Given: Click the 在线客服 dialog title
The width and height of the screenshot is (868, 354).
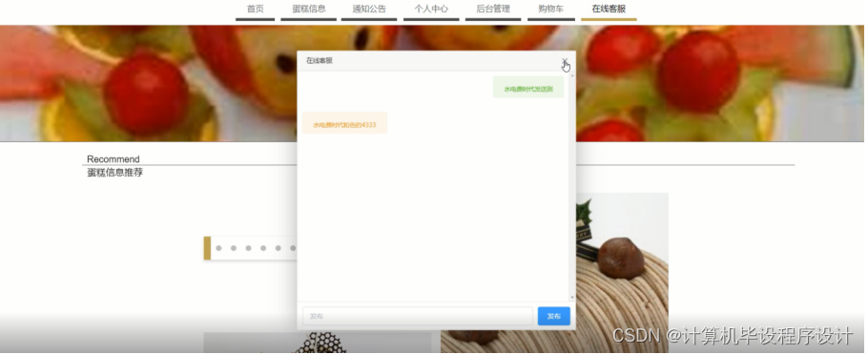Looking at the screenshot, I should pyautogui.click(x=320, y=60).
